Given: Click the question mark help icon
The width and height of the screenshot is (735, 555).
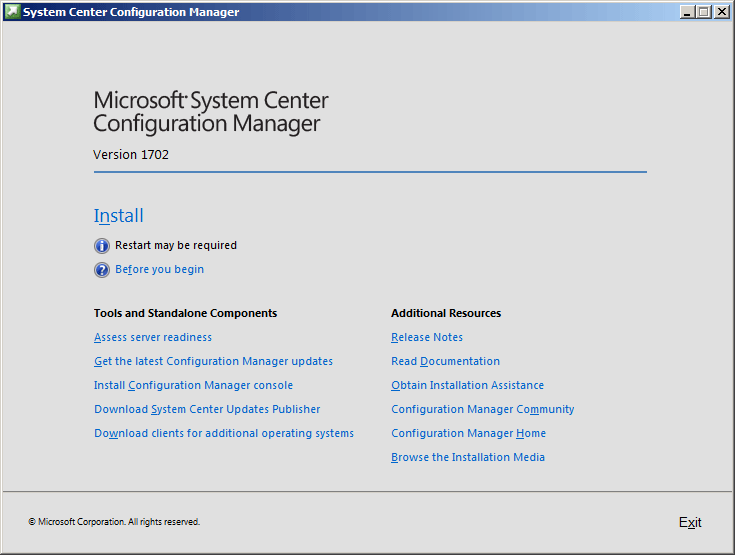Looking at the screenshot, I should [x=102, y=270].
